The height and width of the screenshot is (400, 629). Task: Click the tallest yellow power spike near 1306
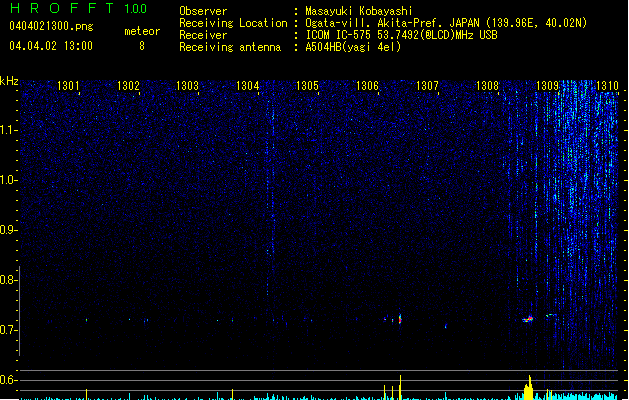[400, 387]
